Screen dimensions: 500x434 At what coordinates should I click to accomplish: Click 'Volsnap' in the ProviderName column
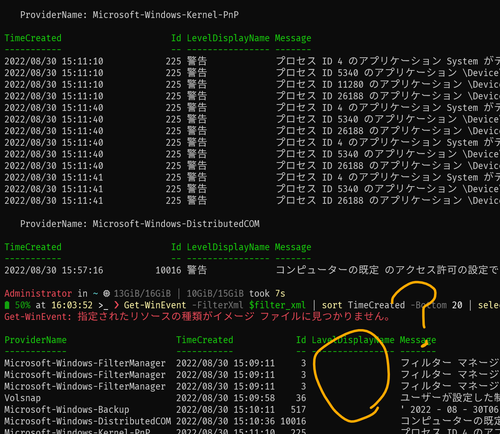coord(22,398)
